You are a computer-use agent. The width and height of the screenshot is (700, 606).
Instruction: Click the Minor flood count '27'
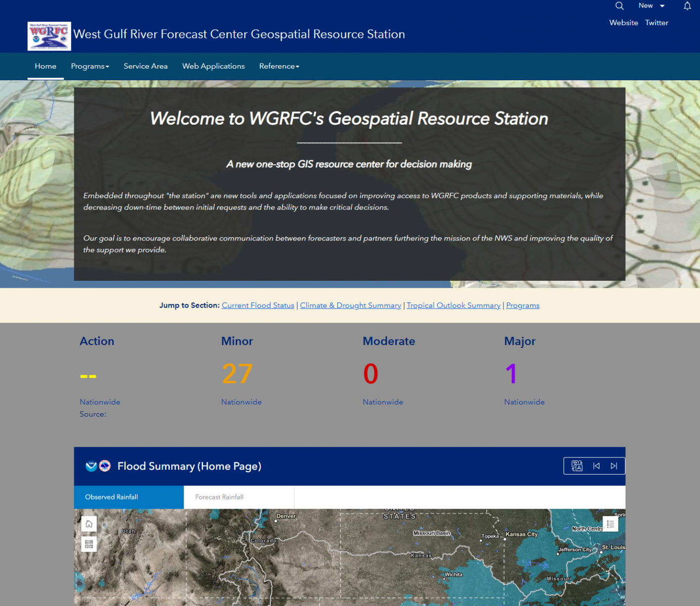237,374
